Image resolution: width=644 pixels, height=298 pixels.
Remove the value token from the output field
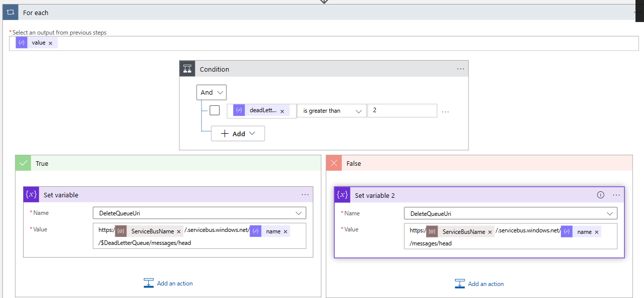pyautogui.click(x=51, y=43)
